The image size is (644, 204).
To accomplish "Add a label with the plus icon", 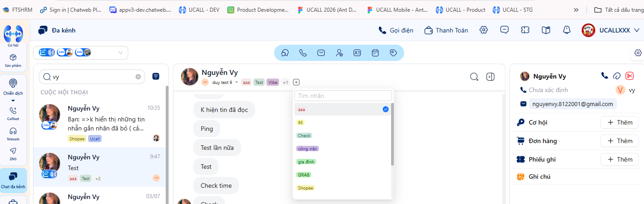I will pyautogui.click(x=296, y=82).
